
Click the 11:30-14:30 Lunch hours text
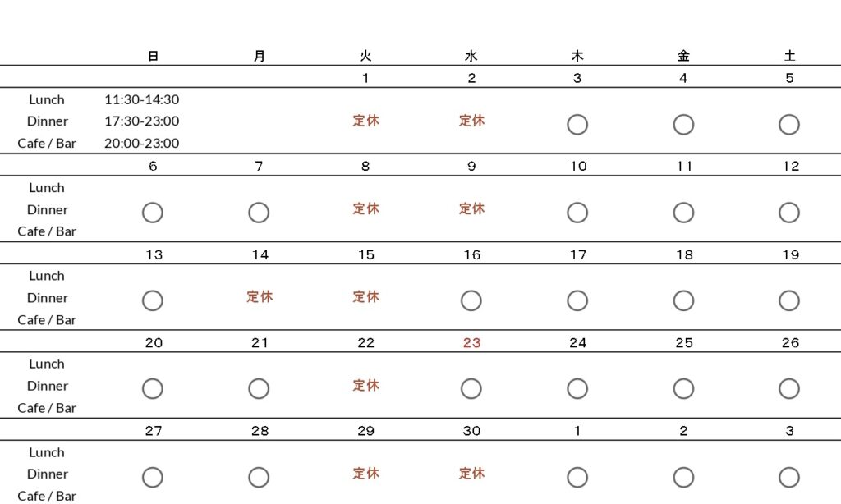(142, 99)
